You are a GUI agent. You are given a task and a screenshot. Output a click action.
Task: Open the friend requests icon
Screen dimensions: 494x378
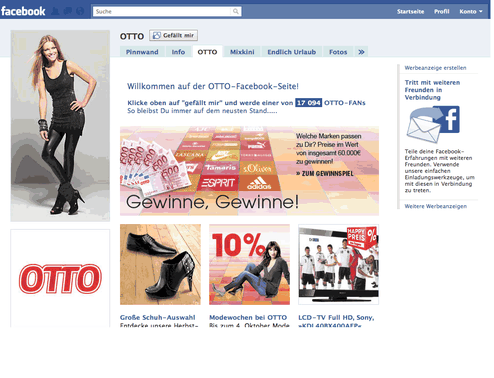coord(55,11)
